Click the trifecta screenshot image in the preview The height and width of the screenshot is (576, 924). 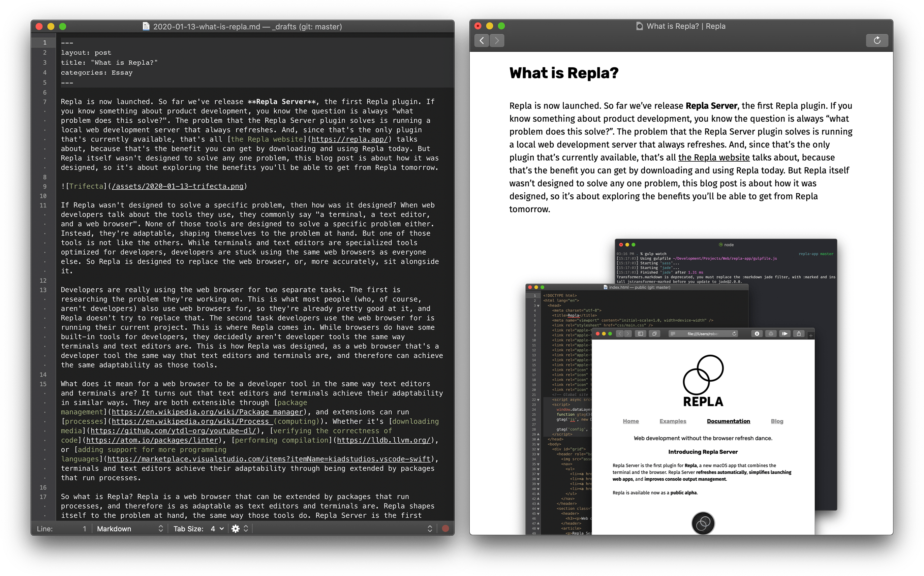click(681, 386)
